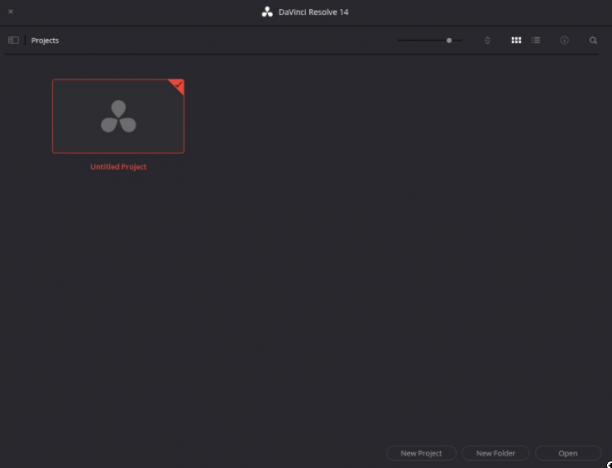The width and height of the screenshot is (612, 468).
Task: Click the Untitled Project name label
Action: [118, 167]
